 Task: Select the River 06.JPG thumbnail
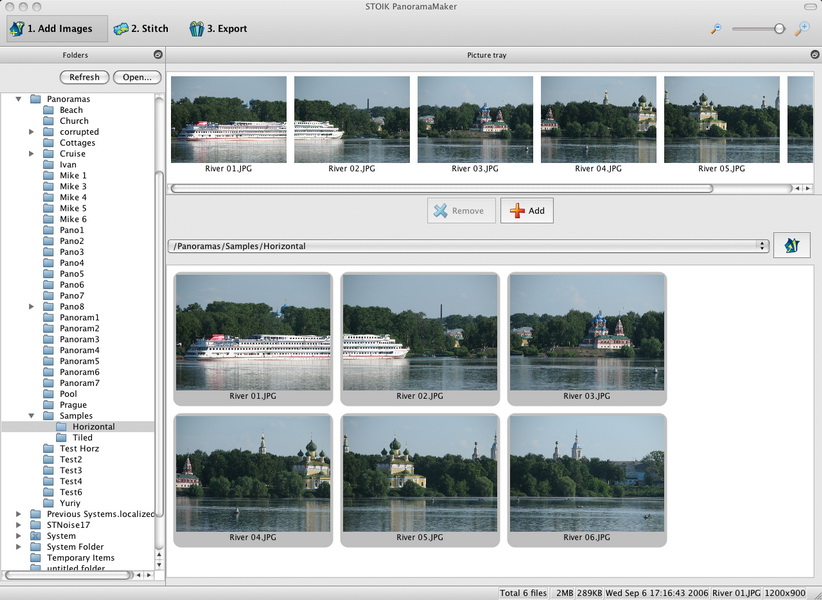point(586,479)
